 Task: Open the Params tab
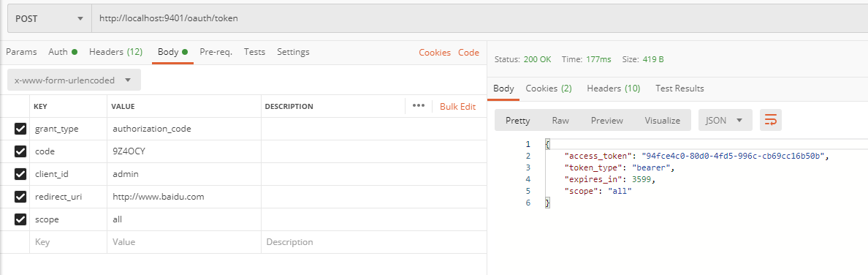point(21,52)
